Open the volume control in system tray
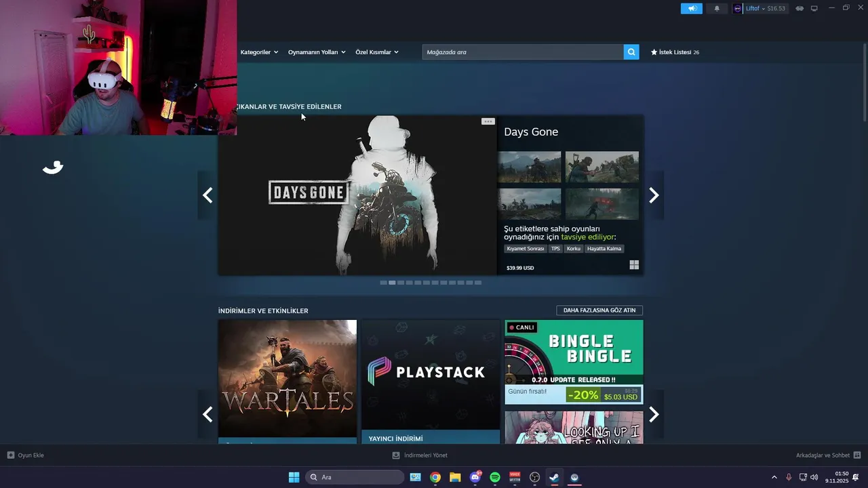Viewport: 868px width, 488px height. click(814, 477)
